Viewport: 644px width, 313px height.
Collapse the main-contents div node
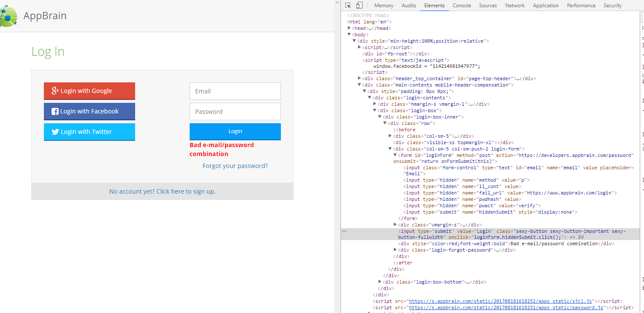360,85
